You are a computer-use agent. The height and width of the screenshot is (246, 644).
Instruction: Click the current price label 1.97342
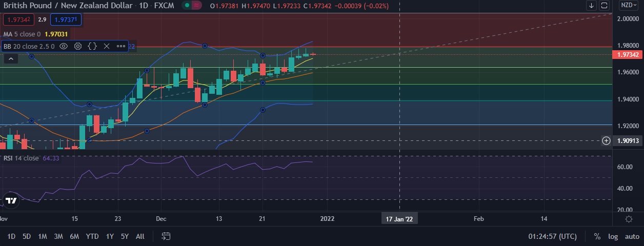point(627,54)
